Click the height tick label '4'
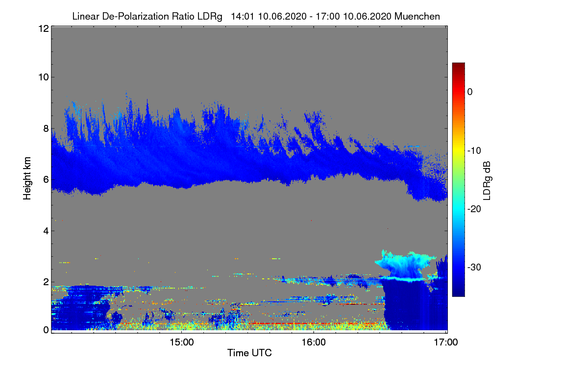 coord(45,231)
